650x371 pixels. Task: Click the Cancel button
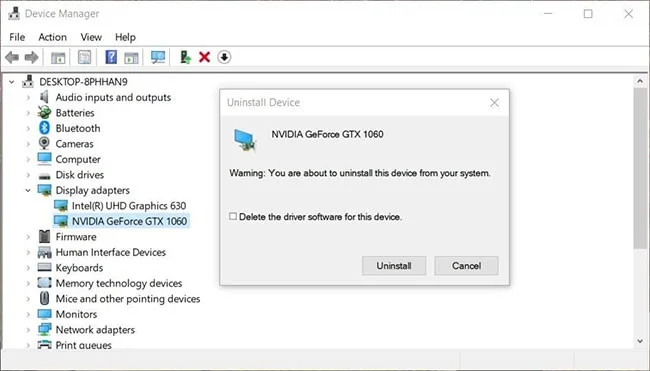466,266
